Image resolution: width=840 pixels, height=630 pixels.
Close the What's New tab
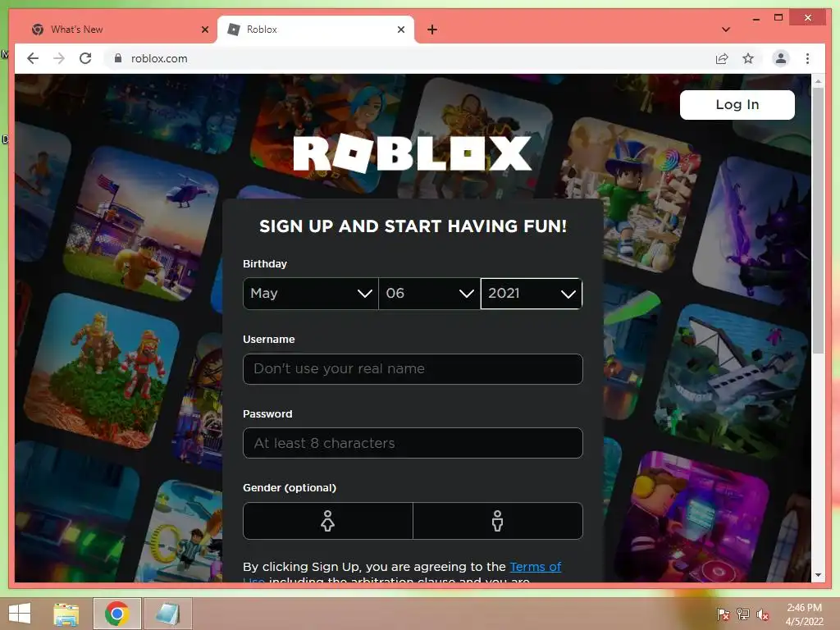204,30
